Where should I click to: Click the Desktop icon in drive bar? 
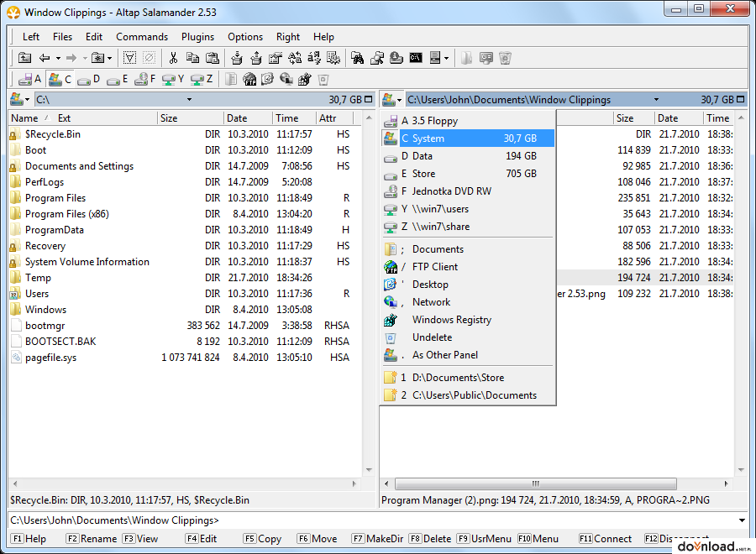coord(268,80)
